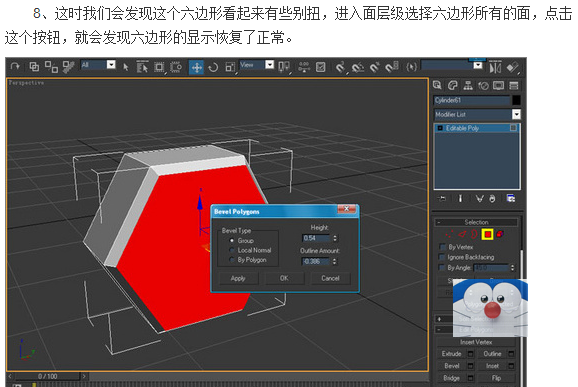Click Configure Modifier Sets icon
The height and width of the screenshot is (387, 578).
511,199
